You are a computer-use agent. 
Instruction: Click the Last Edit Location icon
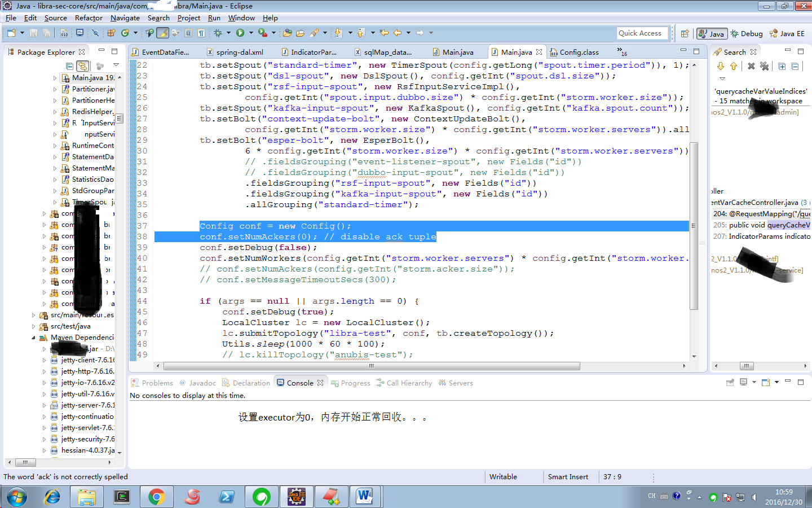point(383,33)
